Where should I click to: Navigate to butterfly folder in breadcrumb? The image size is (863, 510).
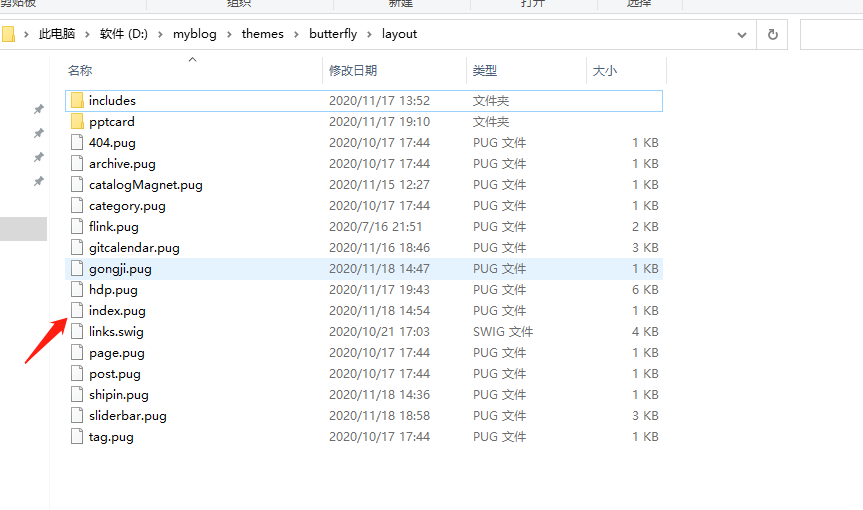333,34
